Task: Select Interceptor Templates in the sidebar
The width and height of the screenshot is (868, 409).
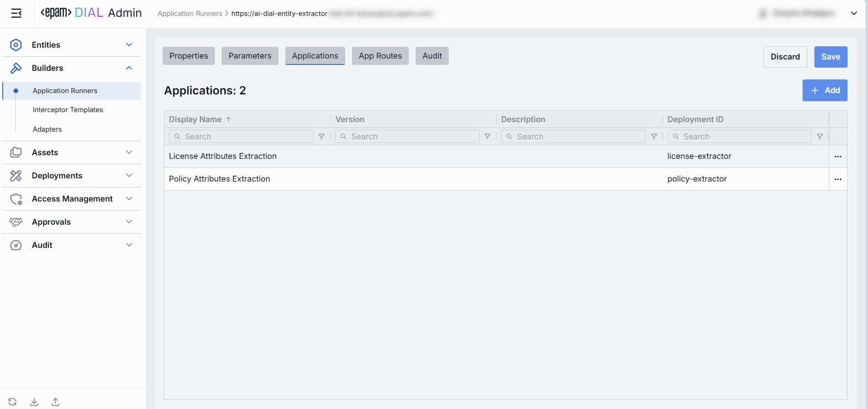Action: tap(68, 110)
